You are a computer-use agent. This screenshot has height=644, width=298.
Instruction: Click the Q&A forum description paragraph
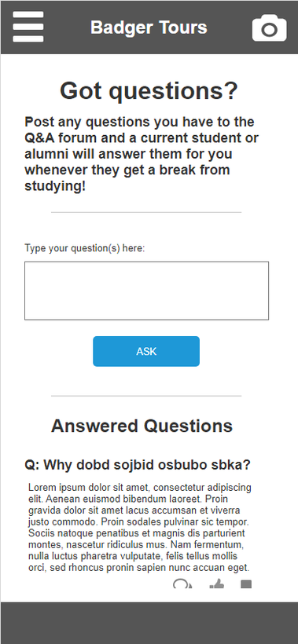click(142, 154)
